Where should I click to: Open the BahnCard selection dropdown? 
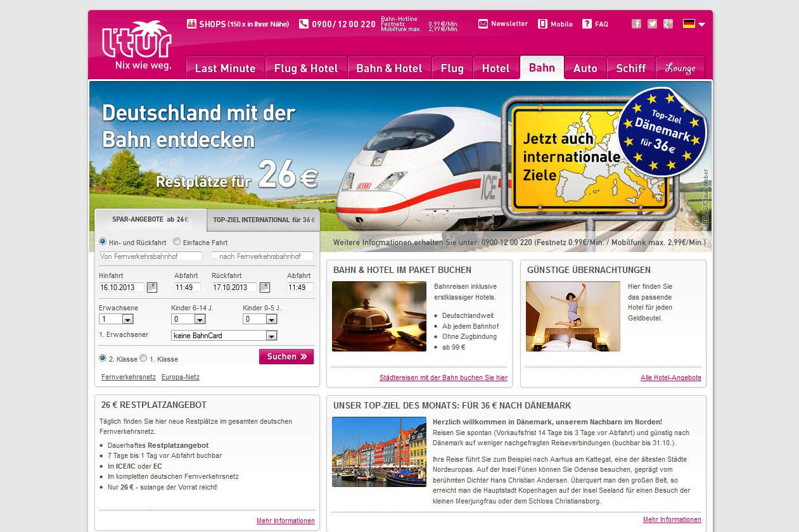click(x=271, y=336)
